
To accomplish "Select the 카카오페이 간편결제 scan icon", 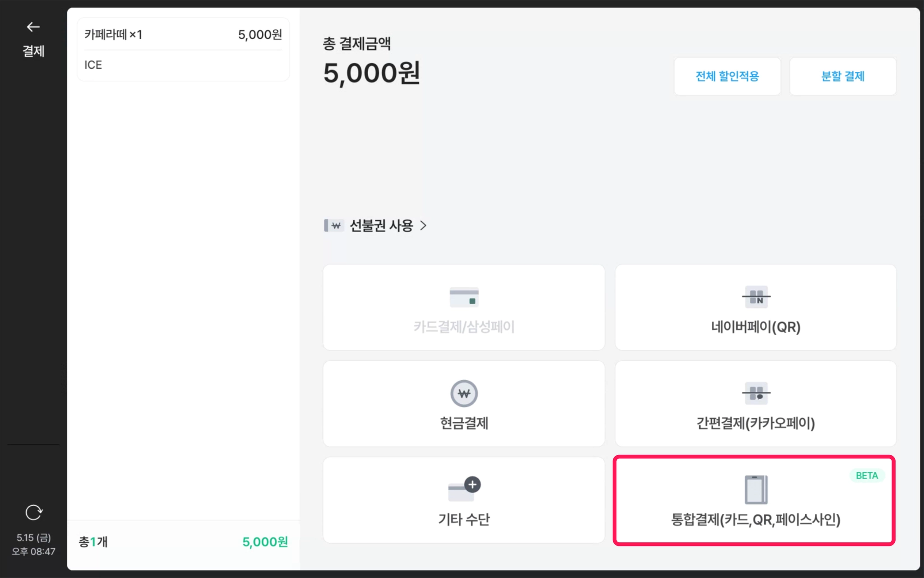I will coord(756,393).
